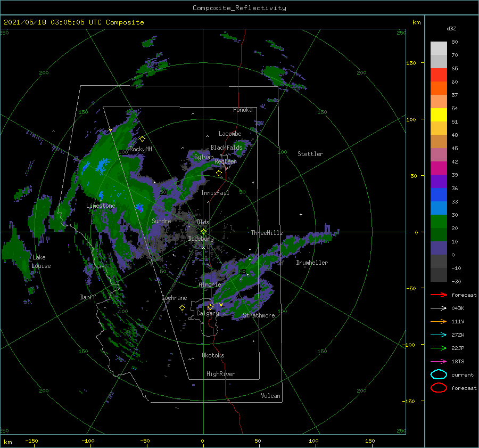Click the 20 dBZ green color swatch
This screenshot has width=479, height=448.
pyautogui.click(x=439, y=222)
